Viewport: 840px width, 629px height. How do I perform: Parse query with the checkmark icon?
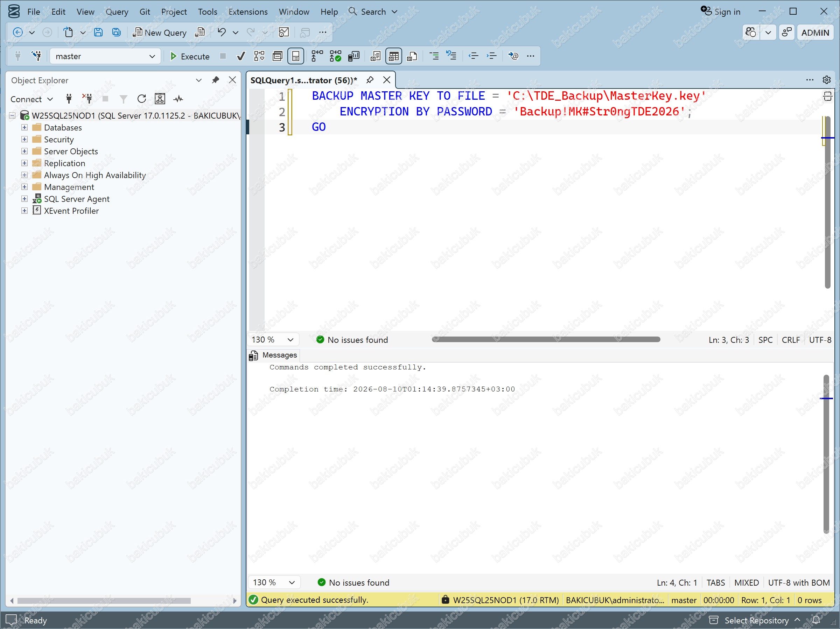[240, 56]
